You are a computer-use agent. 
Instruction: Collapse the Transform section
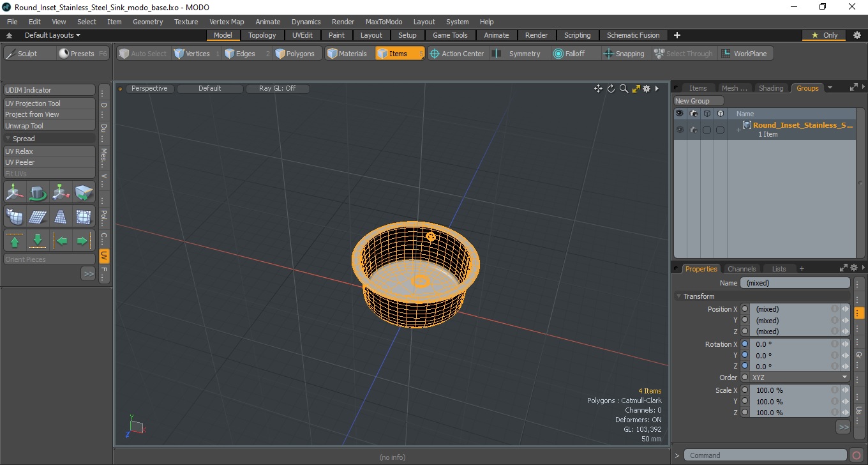[679, 296]
